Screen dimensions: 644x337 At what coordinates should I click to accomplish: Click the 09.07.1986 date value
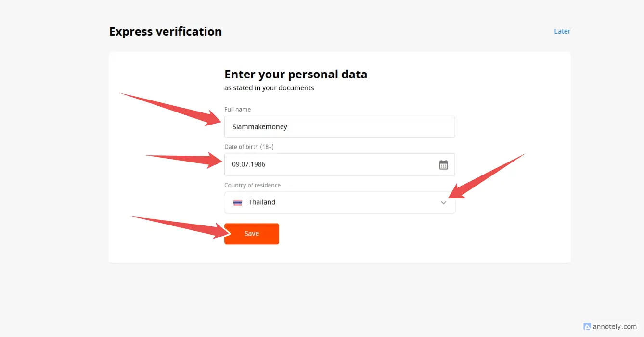coord(248,164)
